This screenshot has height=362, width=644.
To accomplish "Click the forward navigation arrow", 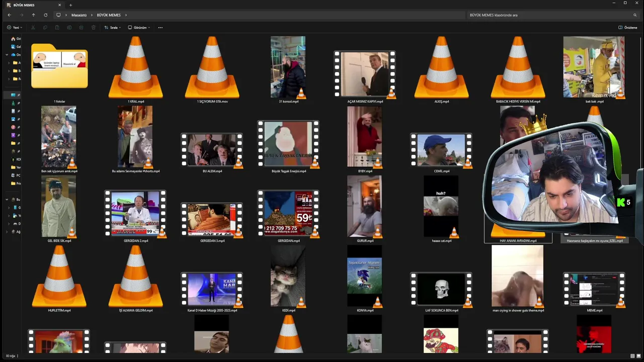I will pyautogui.click(x=21, y=15).
